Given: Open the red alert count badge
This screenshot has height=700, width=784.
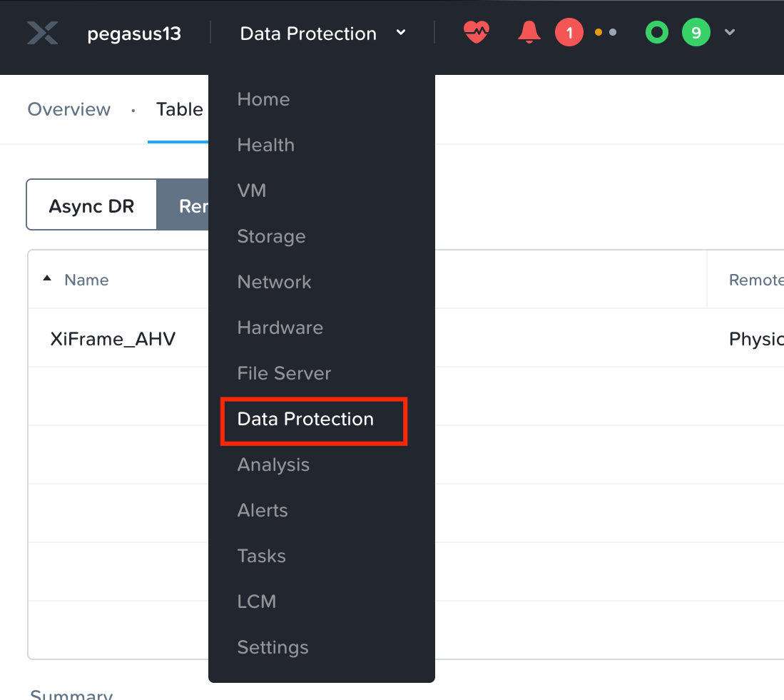Looking at the screenshot, I should click(x=569, y=33).
